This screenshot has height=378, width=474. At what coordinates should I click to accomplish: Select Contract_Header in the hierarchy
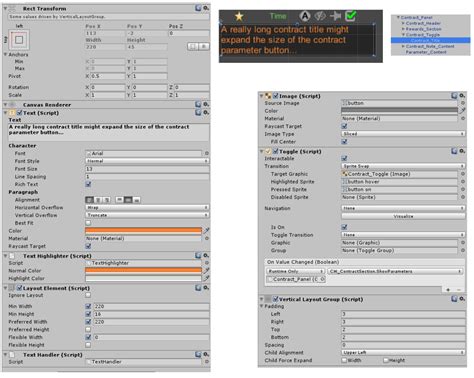click(x=423, y=23)
